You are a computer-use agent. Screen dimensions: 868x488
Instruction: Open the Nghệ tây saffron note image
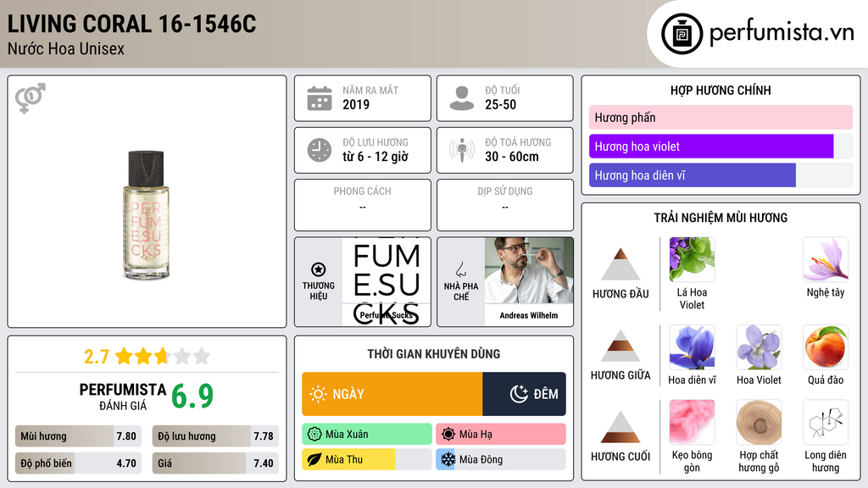(826, 259)
